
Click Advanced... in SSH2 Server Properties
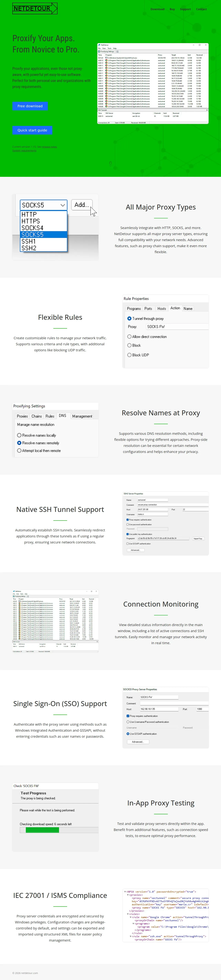(x=136, y=550)
